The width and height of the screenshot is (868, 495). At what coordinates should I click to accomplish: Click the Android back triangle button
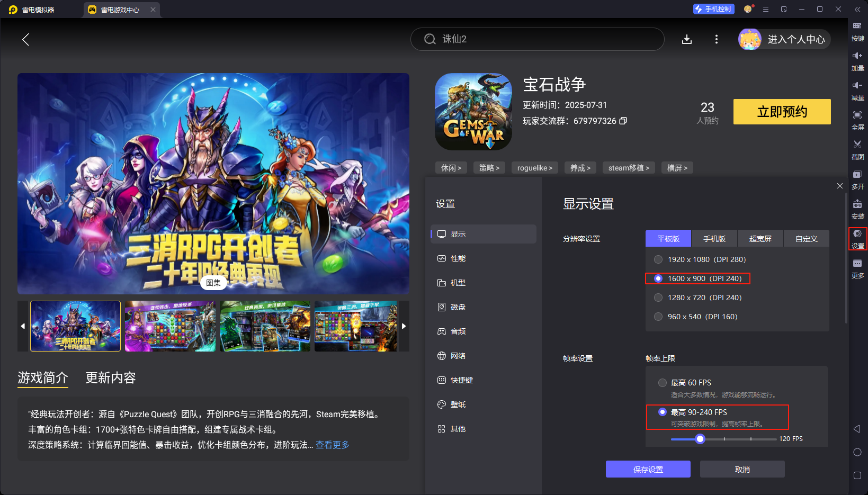(857, 429)
